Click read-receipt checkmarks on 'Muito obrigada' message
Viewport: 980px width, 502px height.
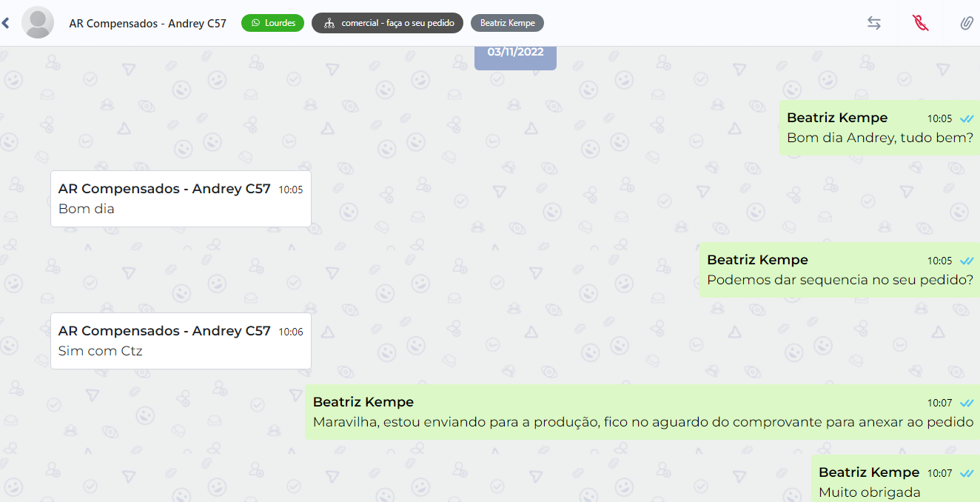(x=966, y=473)
